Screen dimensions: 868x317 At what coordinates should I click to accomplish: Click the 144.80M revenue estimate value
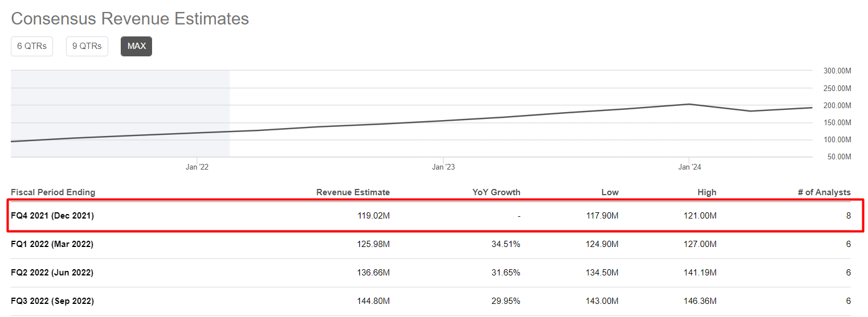[373, 301]
